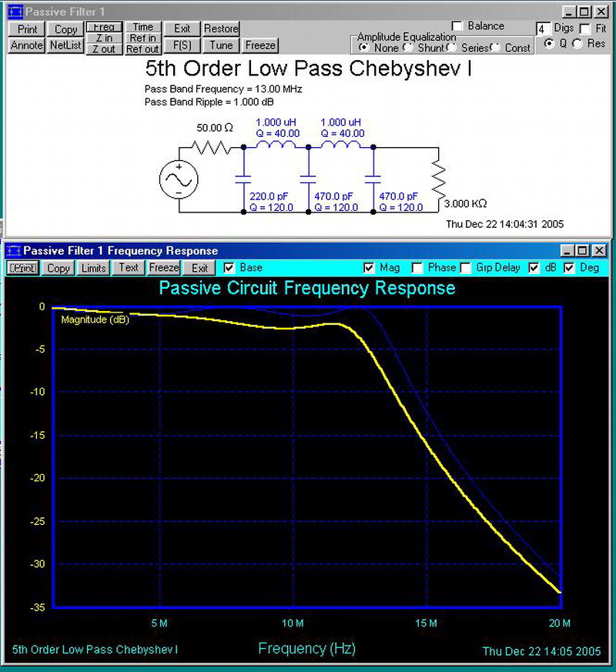Screen dimensions: 616x672
Task: Enable the Fit checkbox
Action: pyautogui.click(x=584, y=28)
